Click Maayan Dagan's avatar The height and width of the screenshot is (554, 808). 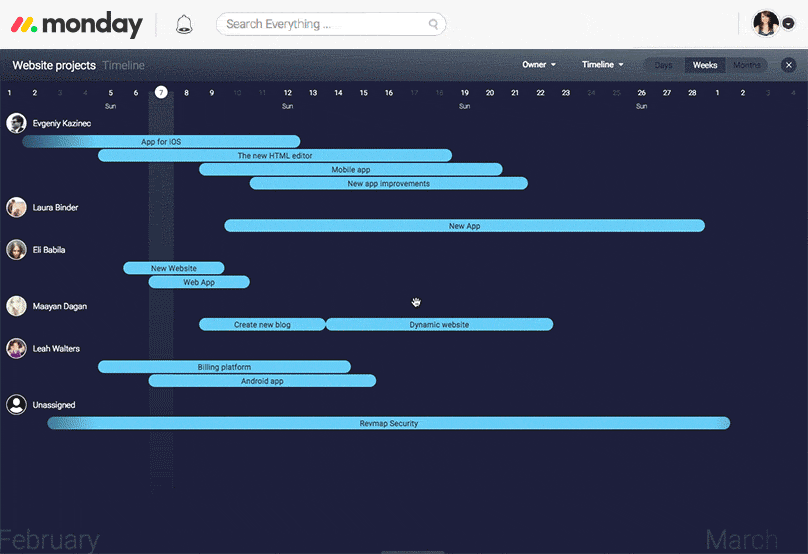[x=16, y=306]
